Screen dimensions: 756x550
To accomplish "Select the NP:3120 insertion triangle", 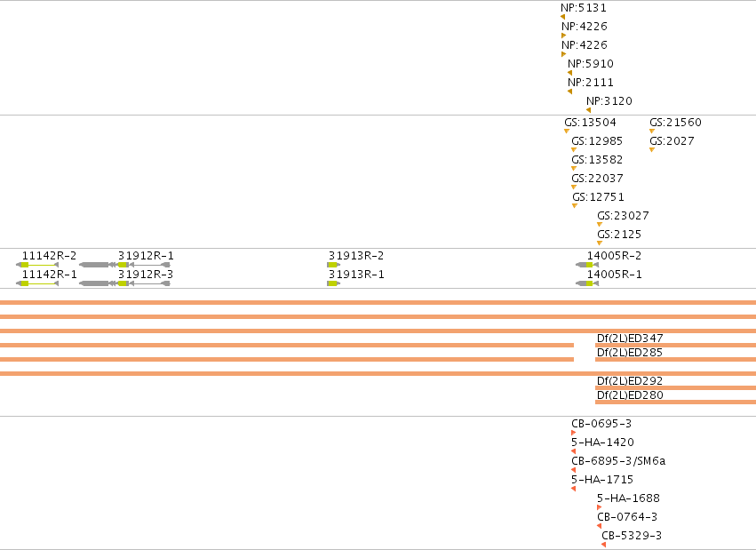I will click(589, 110).
